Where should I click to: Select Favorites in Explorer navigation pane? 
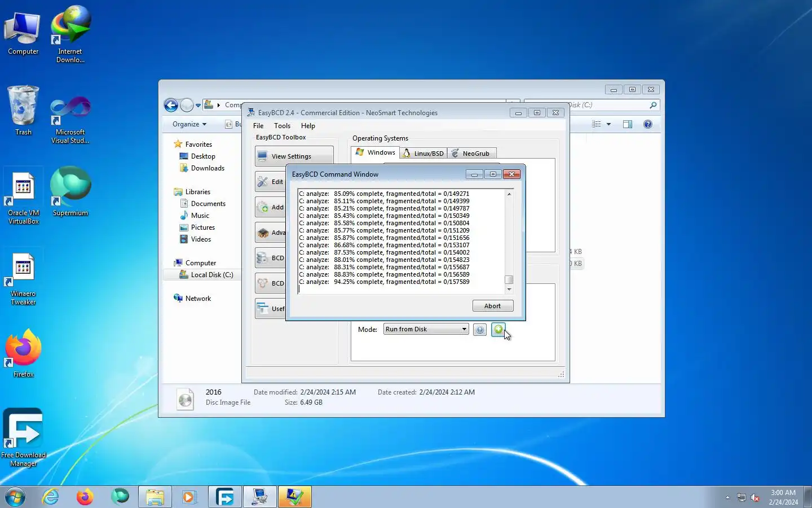click(193, 144)
